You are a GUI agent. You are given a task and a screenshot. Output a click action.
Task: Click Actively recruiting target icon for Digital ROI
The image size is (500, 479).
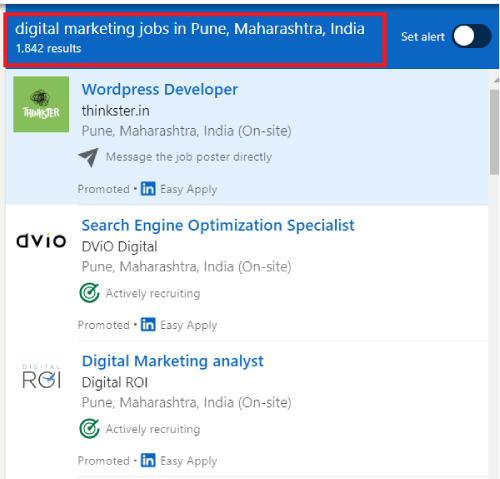coord(89,428)
